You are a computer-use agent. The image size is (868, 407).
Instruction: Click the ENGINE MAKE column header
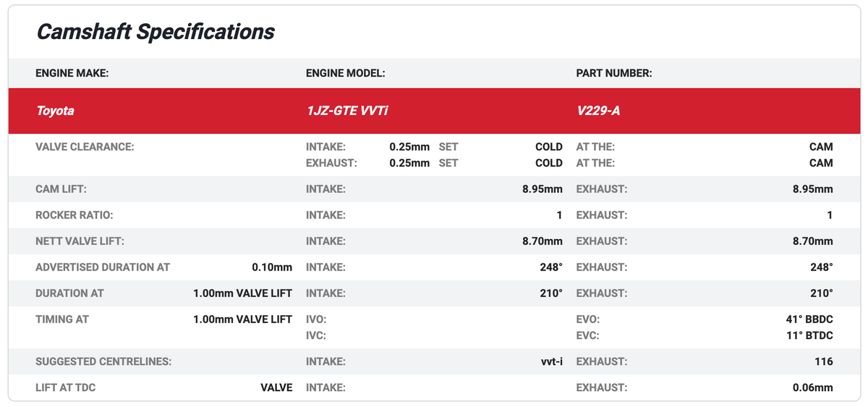click(72, 73)
